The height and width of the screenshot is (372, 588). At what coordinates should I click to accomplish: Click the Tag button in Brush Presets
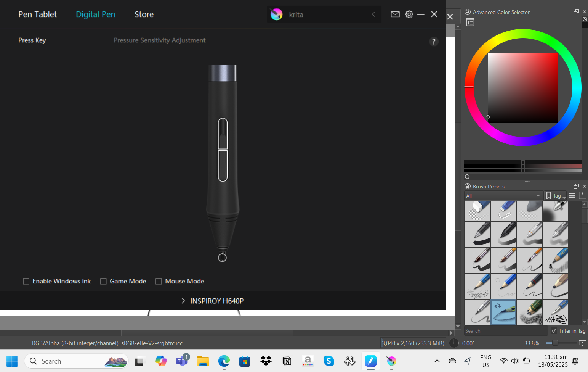pyautogui.click(x=555, y=196)
